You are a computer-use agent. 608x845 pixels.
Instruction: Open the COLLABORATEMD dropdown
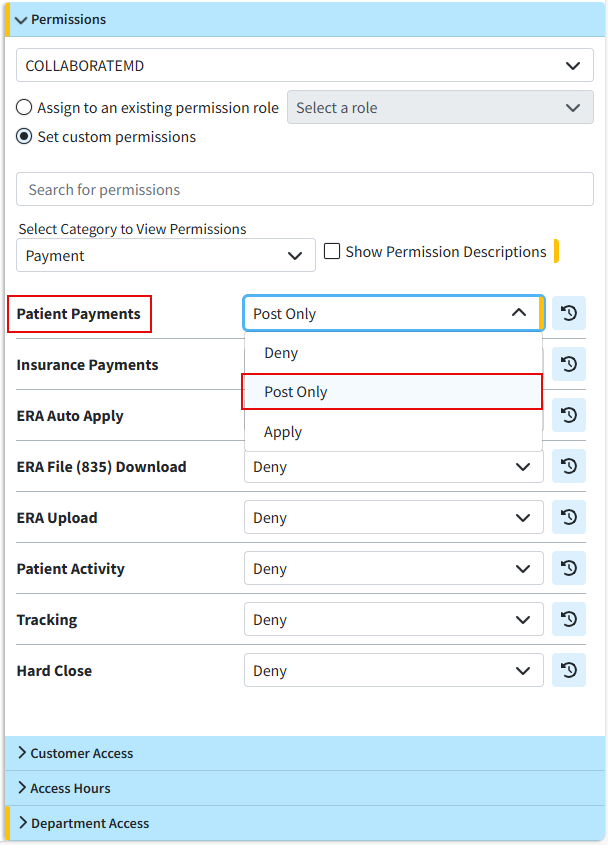point(304,66)
